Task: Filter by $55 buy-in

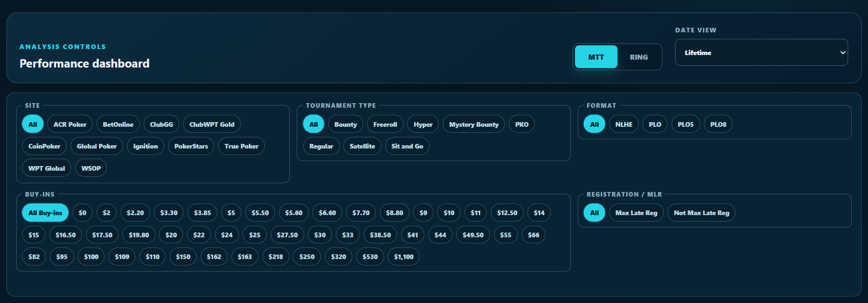Action: coord(506,235)
